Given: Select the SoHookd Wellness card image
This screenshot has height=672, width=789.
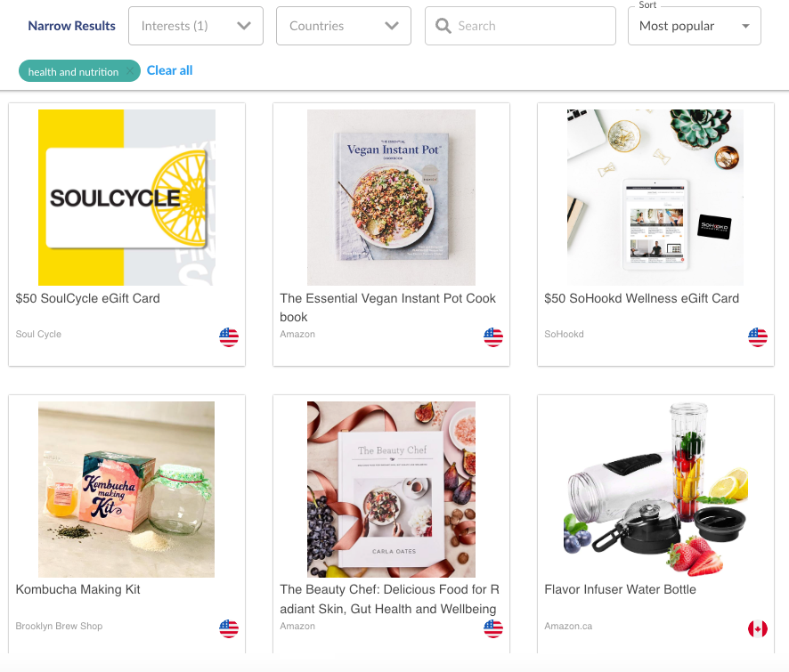Looking at the screenshot, I should [x=655, y=198].
